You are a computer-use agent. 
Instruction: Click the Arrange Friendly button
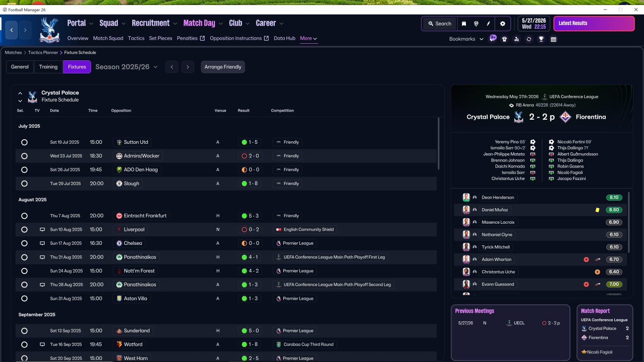[223, 67]
